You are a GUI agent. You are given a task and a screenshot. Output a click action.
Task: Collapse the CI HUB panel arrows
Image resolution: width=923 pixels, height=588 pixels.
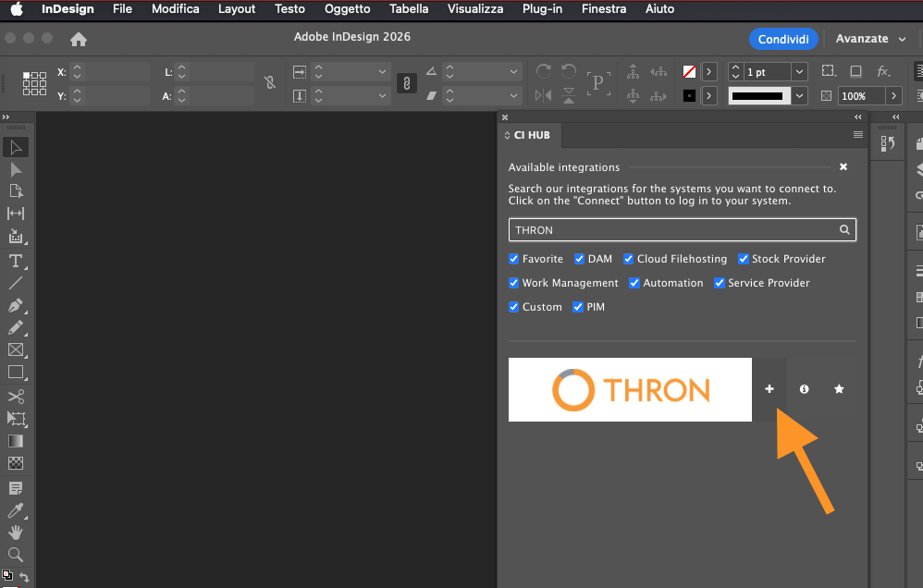tap(857, 117)
